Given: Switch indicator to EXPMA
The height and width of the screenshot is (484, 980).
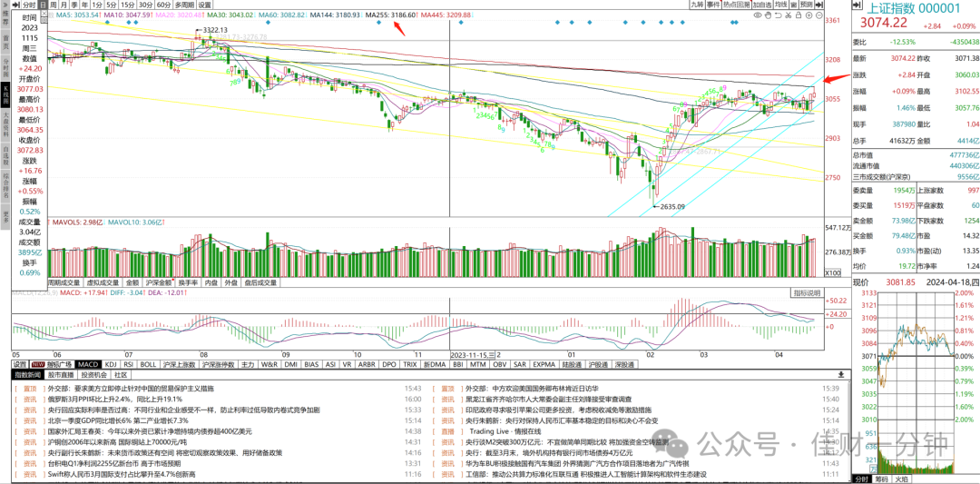Looking at the screenshot, I should click(544, 364).
